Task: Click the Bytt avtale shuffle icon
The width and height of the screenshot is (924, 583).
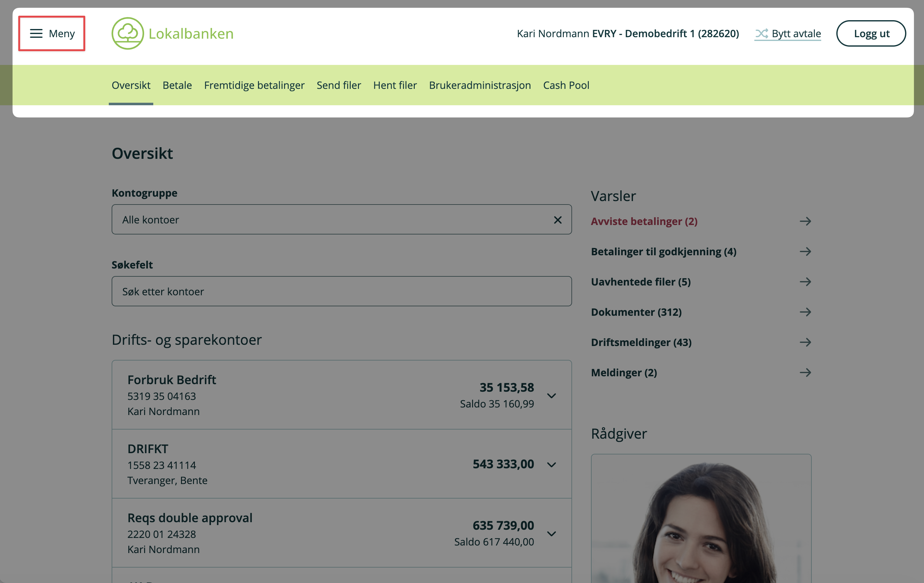Action: [761, 33]
